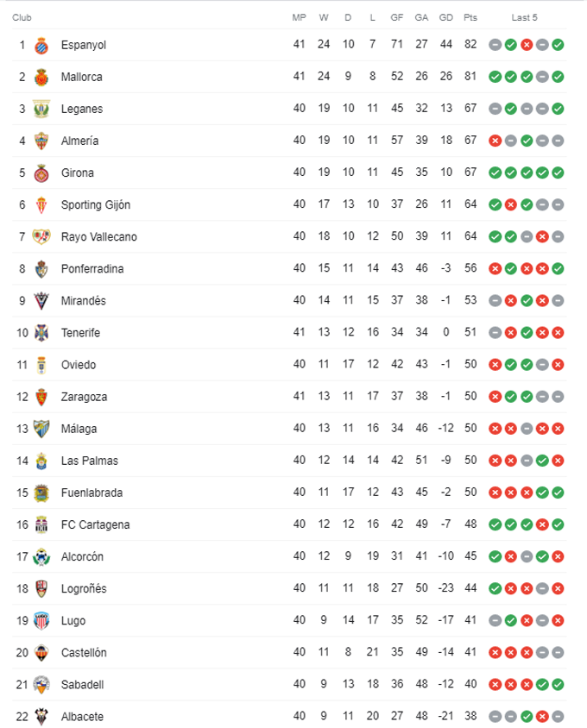Image resolution: width=587 pixels, height=728 pixels.
Task: Click Almería's first loss indicator in Last 5
Action: click(x=495, y=141)
